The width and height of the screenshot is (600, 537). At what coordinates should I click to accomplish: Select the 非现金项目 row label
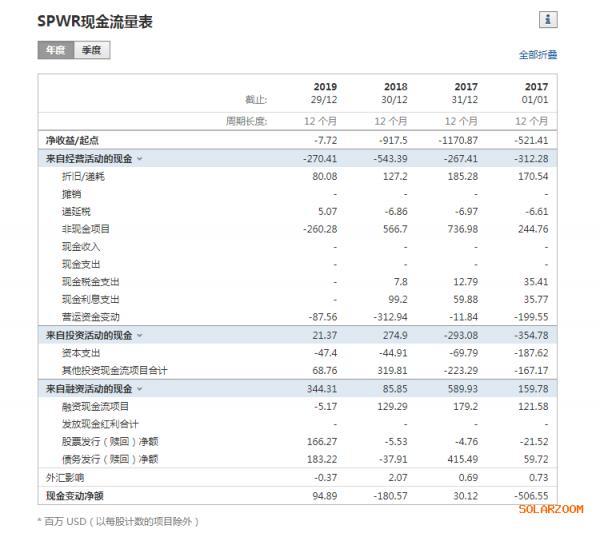pos(86,229)
